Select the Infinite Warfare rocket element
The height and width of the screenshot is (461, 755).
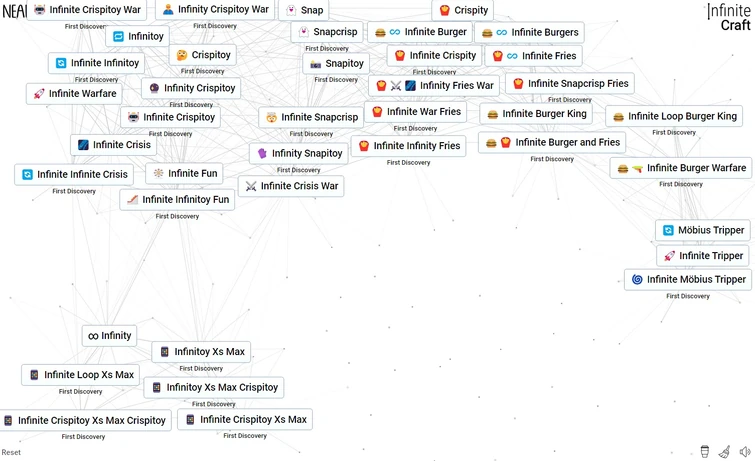74,93
